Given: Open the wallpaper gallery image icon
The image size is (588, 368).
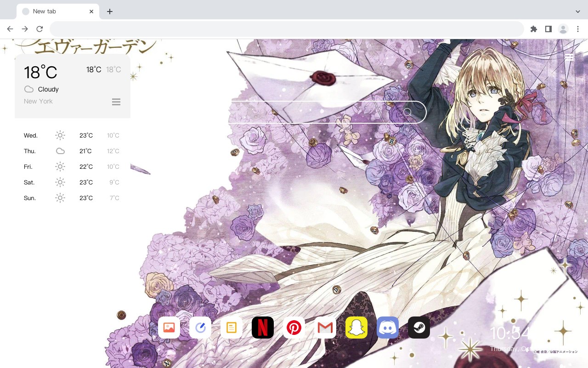Looking at the screenshot, I should 169,328.
